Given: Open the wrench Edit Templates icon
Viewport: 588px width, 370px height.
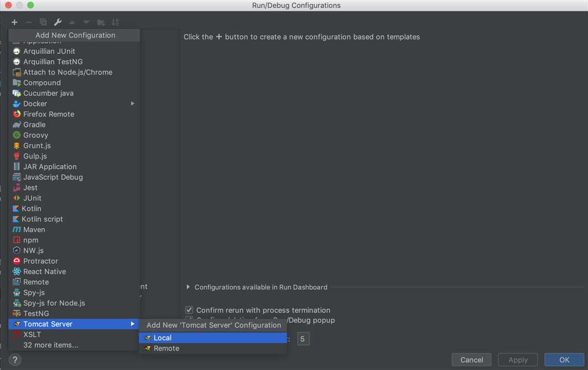Looking at the screenshot, I should click(57, 23).
